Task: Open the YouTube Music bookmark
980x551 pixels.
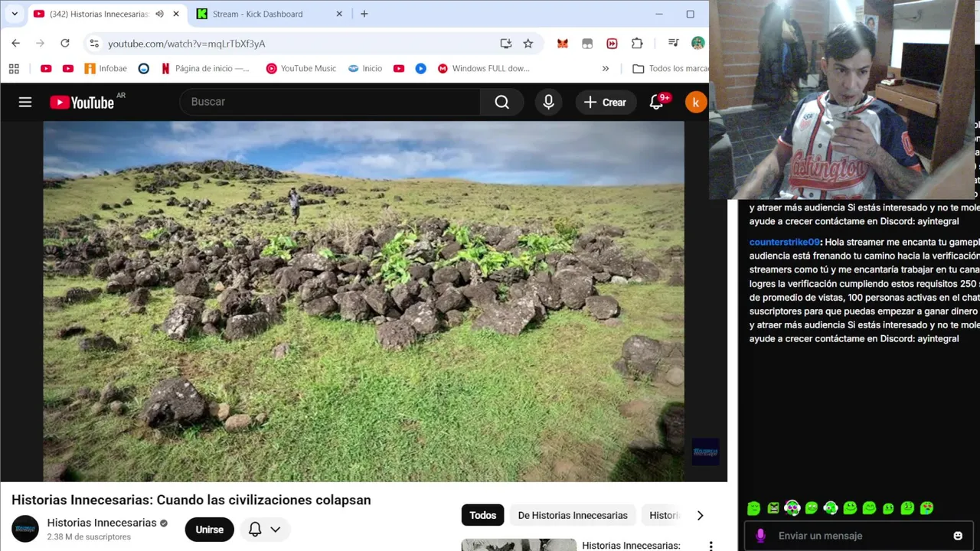Action: coord(301,68)
